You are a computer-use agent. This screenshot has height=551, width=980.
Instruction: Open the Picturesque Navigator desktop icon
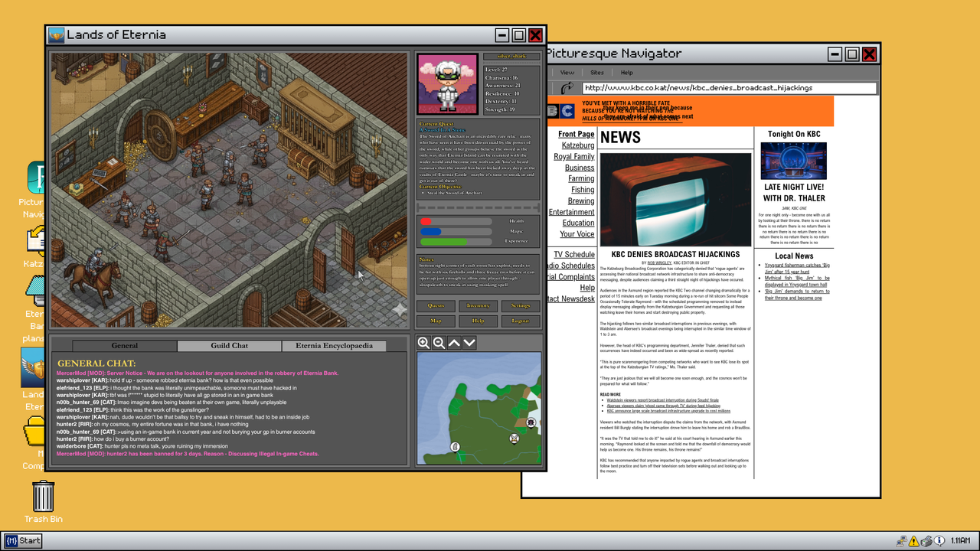point(35,178)
